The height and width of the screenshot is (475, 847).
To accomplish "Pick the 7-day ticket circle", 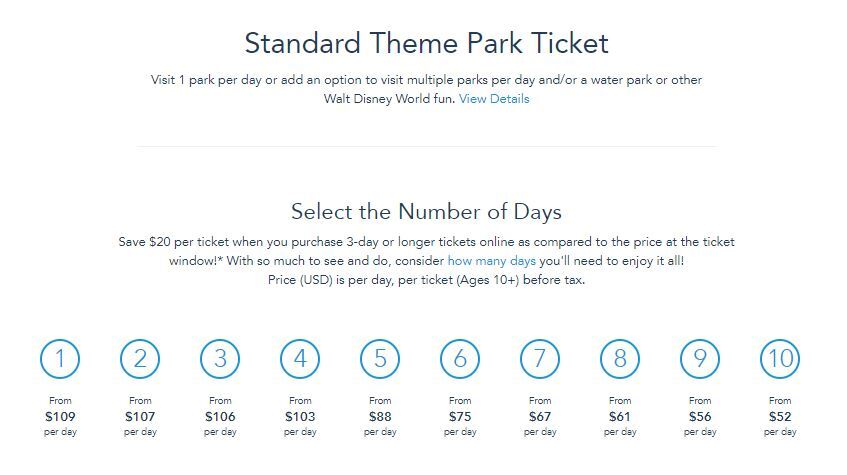I will click(x=540, y=359).
